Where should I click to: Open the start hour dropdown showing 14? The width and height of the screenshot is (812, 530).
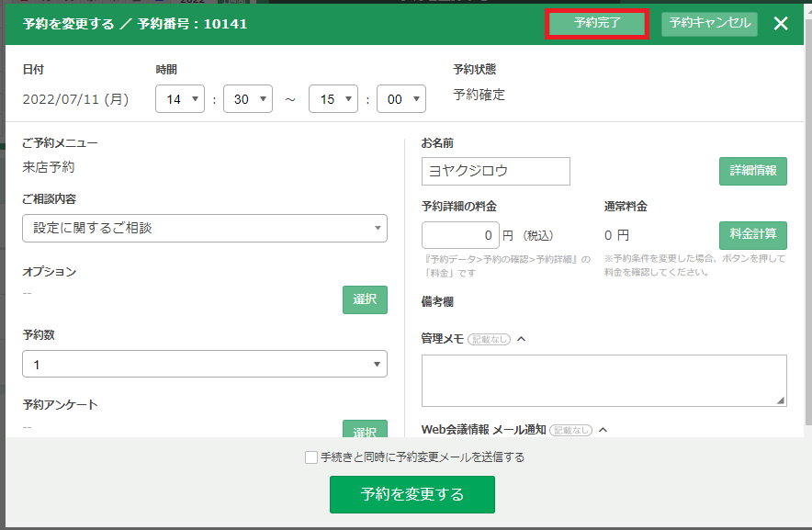[180, 99]
